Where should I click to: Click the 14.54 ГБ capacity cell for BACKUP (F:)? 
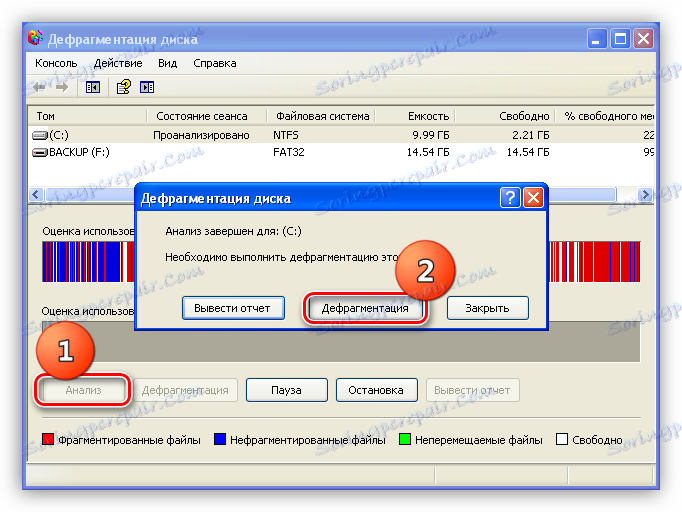click(428, 152)
